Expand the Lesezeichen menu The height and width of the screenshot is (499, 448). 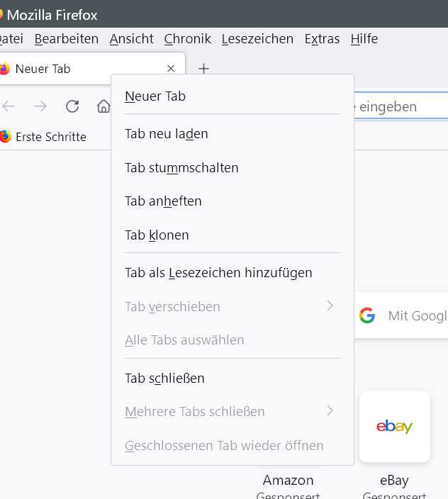[x=257, y=39]
